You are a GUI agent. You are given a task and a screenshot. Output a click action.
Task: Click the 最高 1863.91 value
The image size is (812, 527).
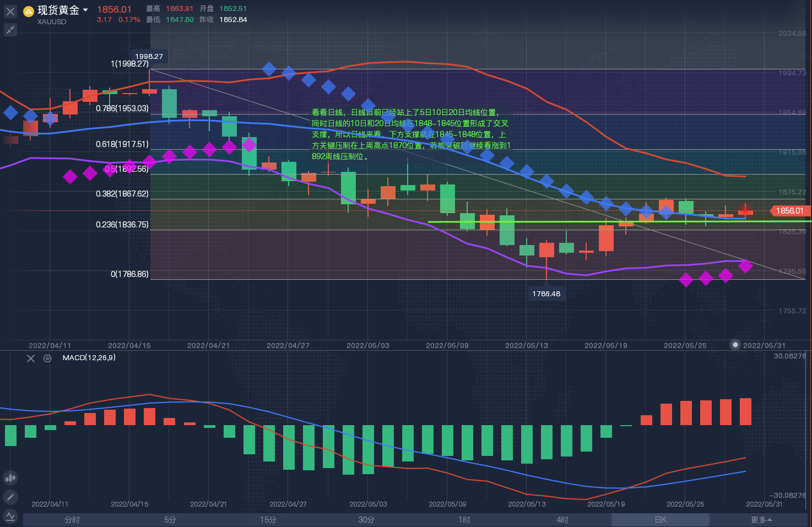point(180,9)
